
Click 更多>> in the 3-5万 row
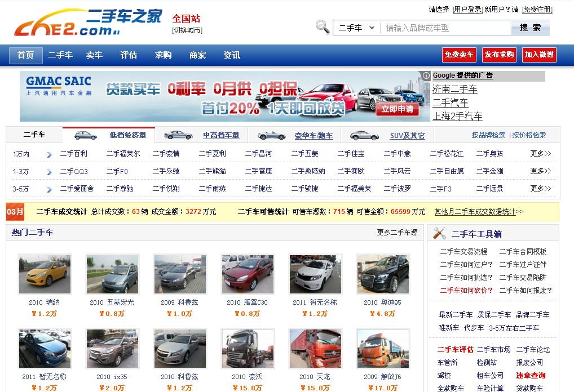tap(541, 189)
